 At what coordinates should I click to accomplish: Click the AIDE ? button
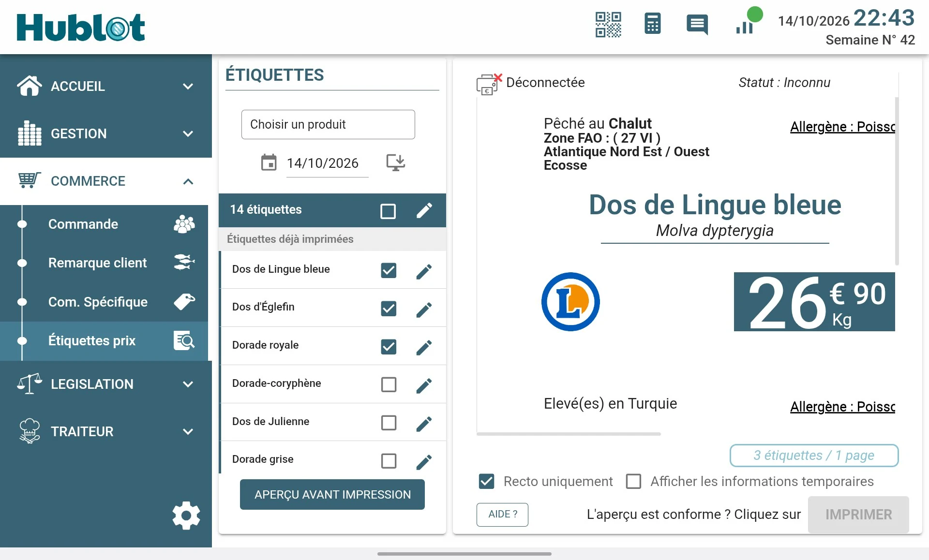(x=502, y=514)
